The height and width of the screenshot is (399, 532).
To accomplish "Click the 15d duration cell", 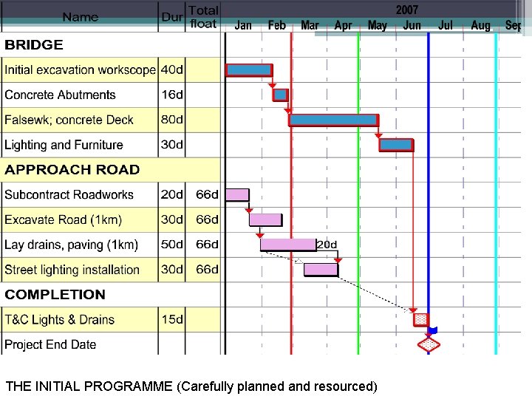I will click(x=171, y=320).
